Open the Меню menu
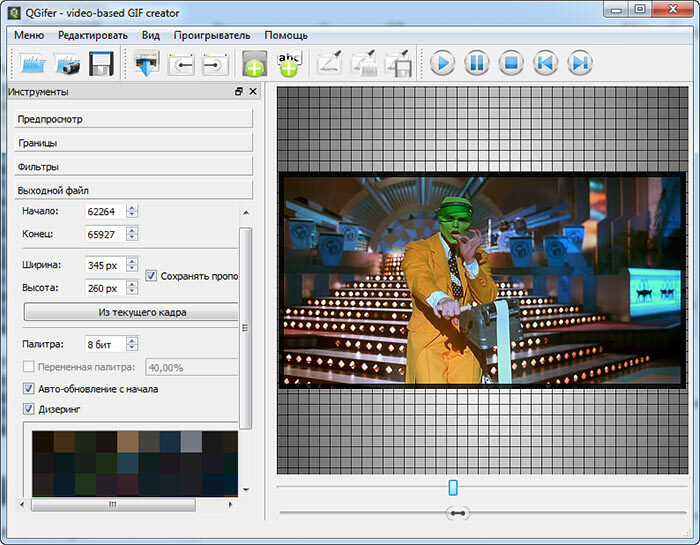Image resolution: width=700 pixels, height=545 pixels. [29, 35]
